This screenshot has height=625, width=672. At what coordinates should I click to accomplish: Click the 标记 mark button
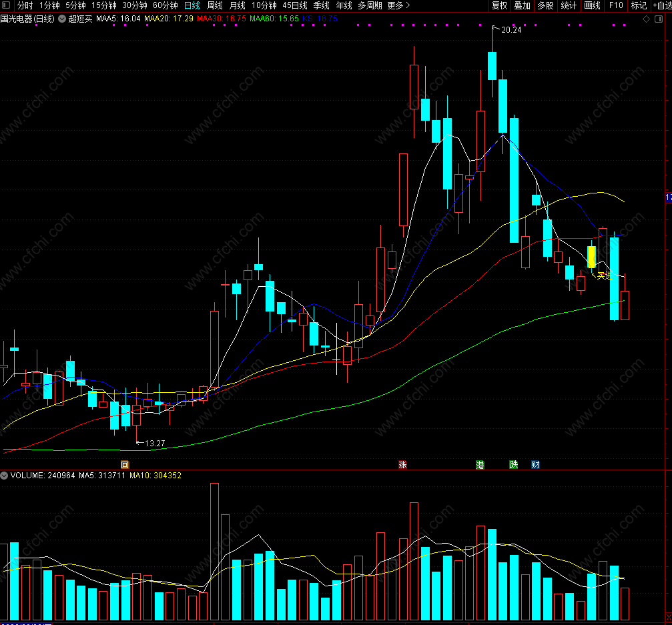(x=639, y=5)
